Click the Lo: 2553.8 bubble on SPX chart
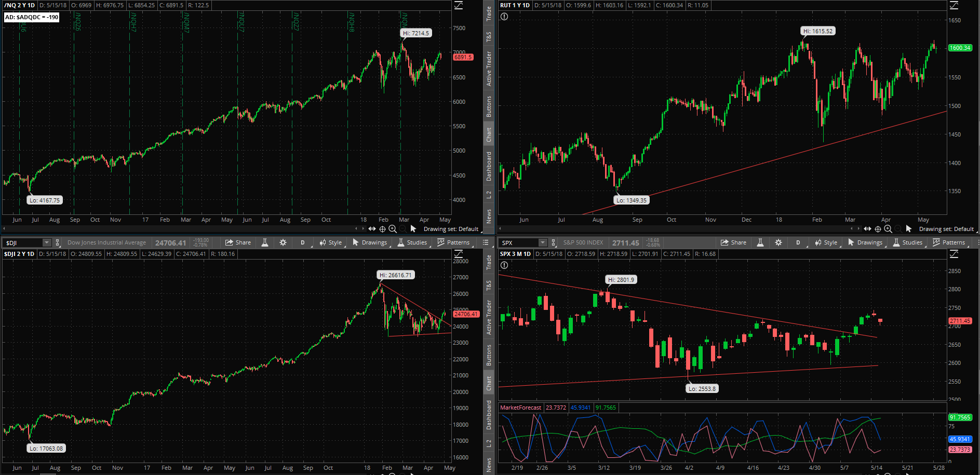980x475 pixels. click(x=702, y=388)
